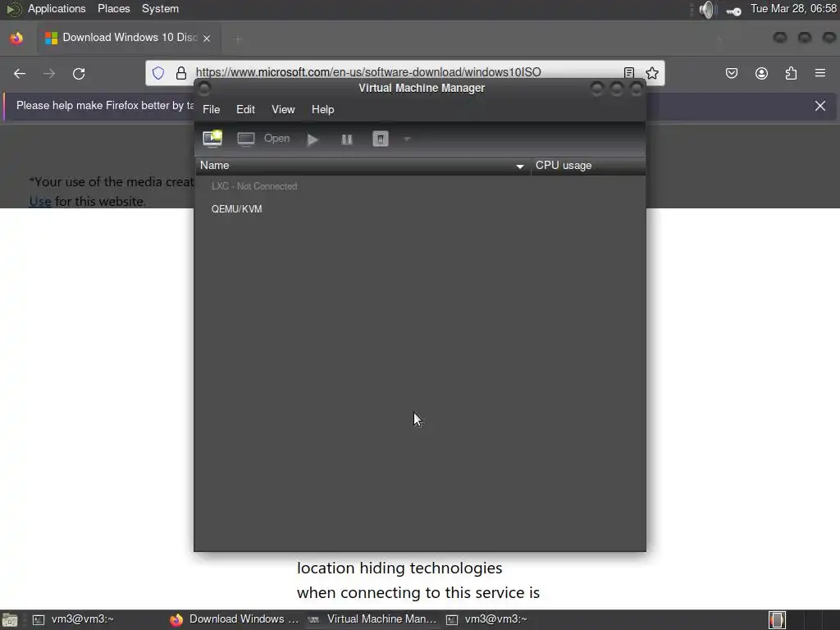Open the clock showing Tue Mar 28

click(793, 8)
